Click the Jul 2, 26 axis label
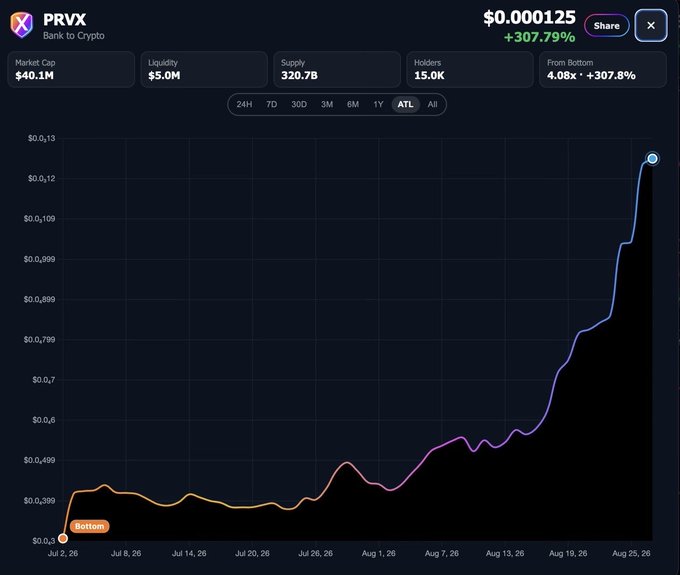 [x=63, y=553]
